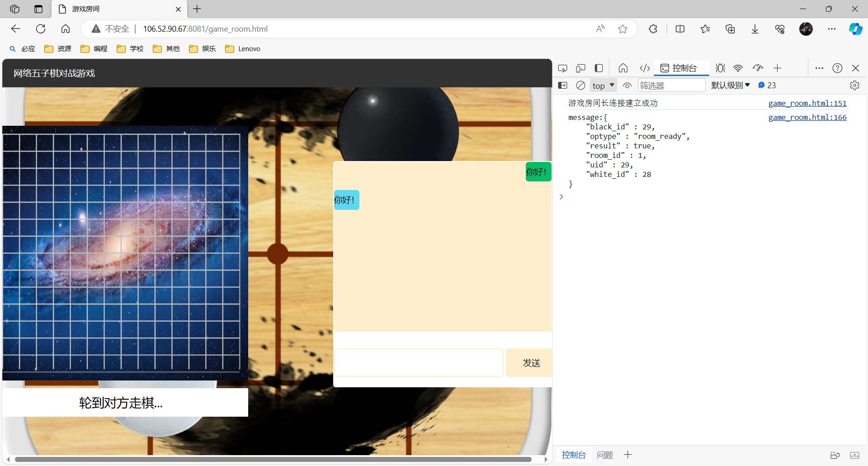Open browser essentials heart icon
This screenshot has width=868, height=466.
pos(780,29)
